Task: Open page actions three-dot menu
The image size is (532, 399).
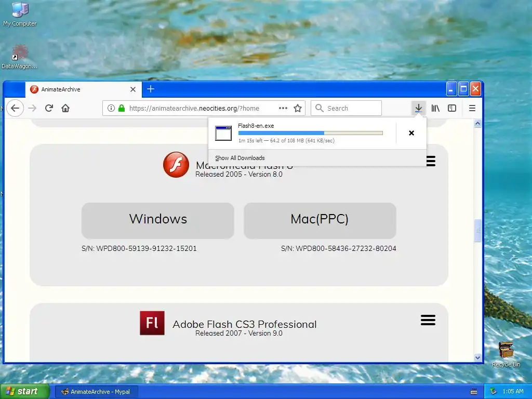Action: [283, 108]
